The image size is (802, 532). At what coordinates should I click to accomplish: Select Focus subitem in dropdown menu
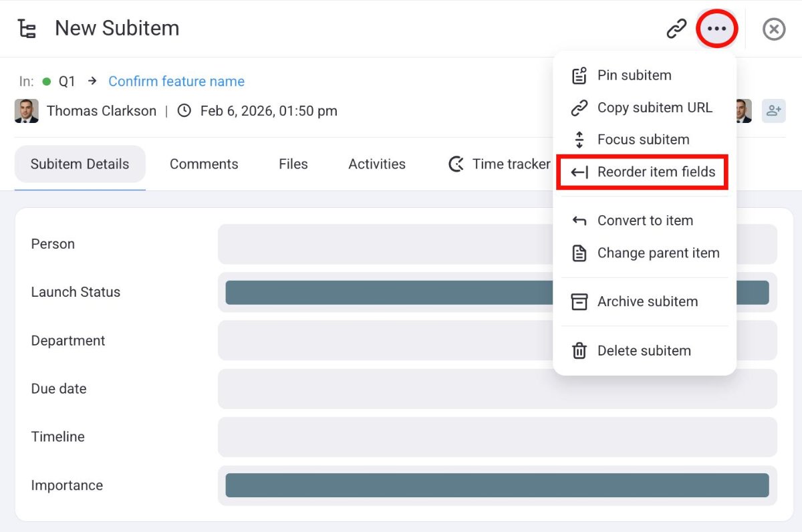click(643, 140)
